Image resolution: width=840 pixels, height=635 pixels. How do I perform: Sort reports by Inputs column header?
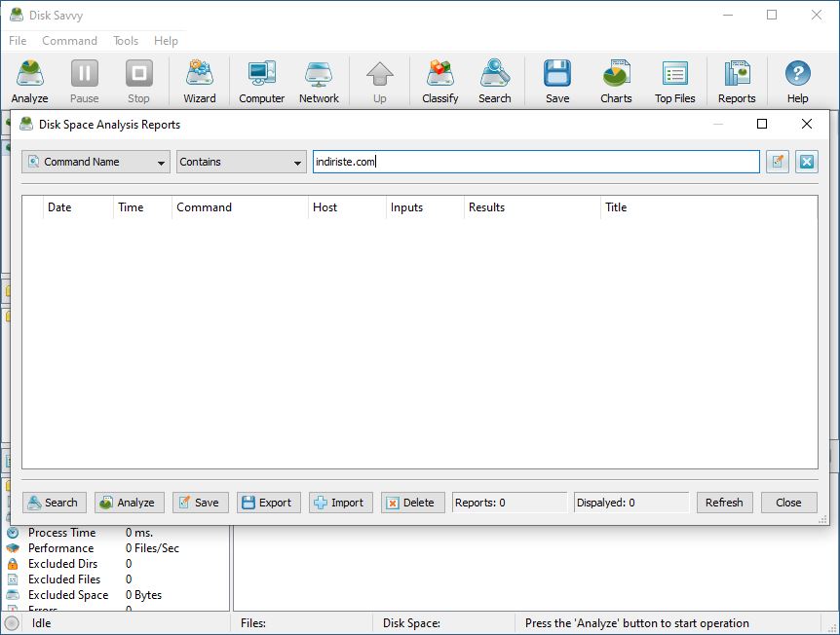click(425, 207)
